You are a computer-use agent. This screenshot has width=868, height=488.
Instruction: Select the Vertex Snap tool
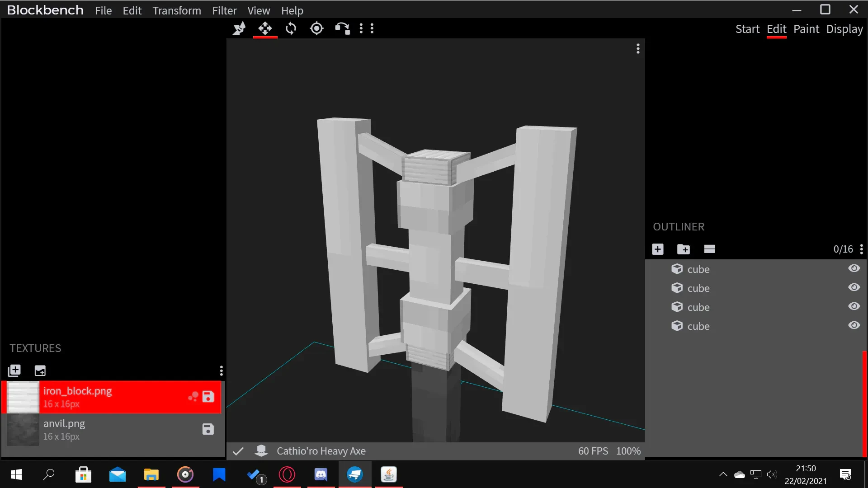click(342, 28)
